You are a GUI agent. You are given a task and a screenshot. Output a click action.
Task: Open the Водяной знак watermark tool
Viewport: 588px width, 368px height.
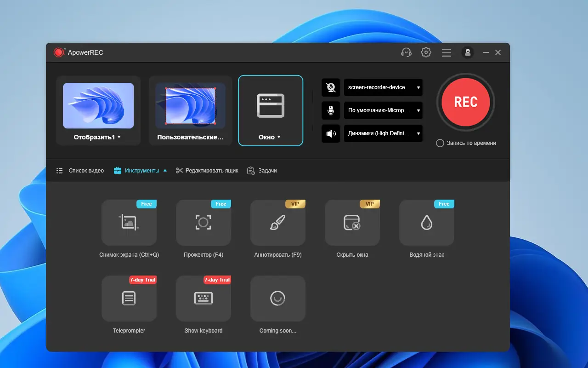pyautogui.click(x=427, y=223)
